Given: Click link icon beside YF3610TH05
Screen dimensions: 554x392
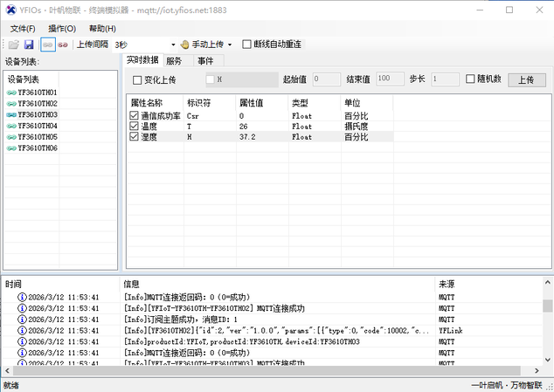Looking at the screenshot, I should pyautogui.click(x=11, y=137).
